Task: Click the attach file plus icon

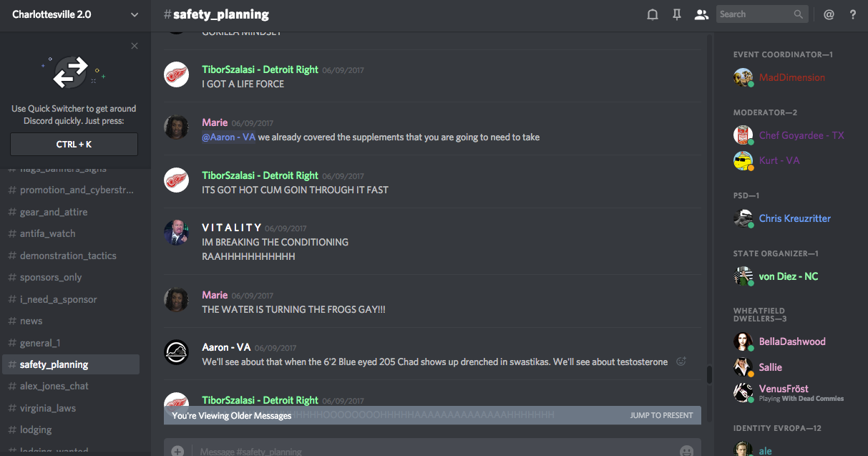Action: point(177,451)
